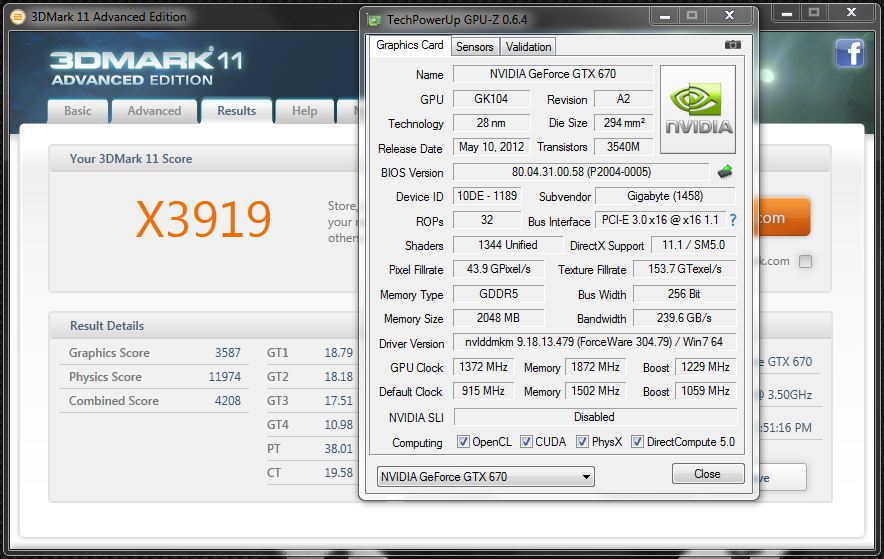
Task: Click the Device ID 10DE - 1189 field
Action: point(487,196)
